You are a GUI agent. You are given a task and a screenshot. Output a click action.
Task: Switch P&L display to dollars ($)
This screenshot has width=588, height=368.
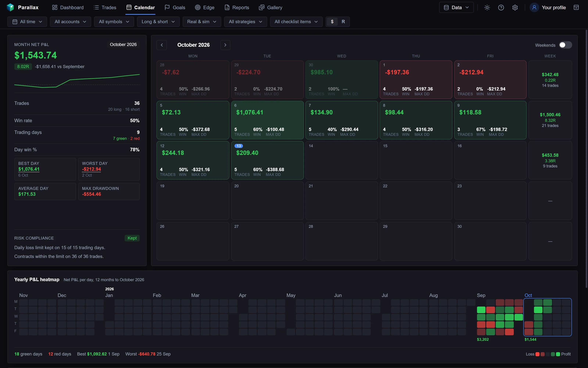click(x=332, y=22)
